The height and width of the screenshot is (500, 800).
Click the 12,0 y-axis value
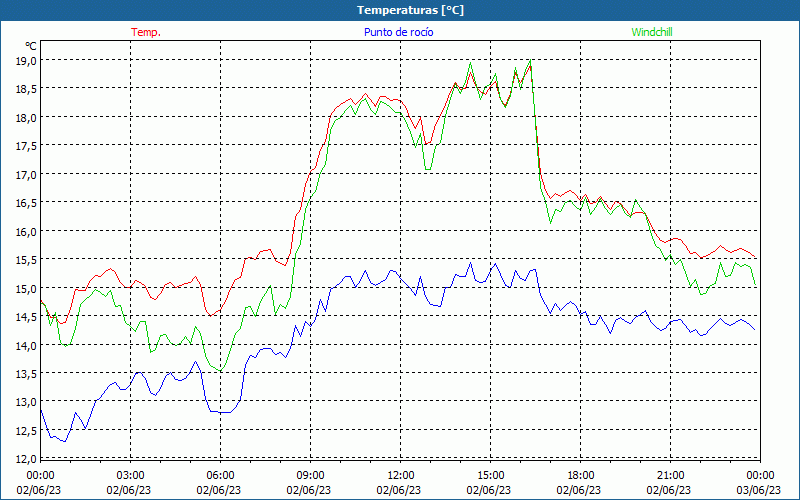(27, 459)
